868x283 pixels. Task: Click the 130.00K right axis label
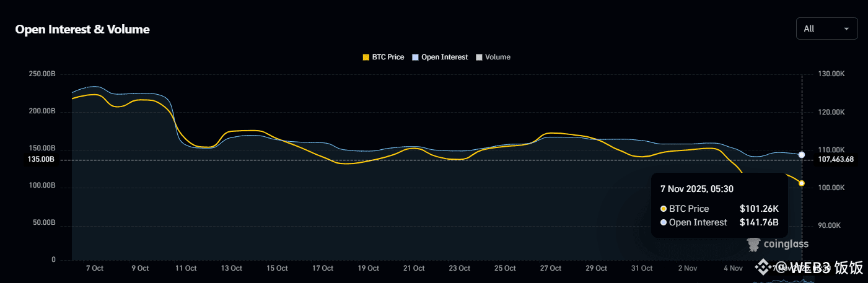[x=831, y=74]
